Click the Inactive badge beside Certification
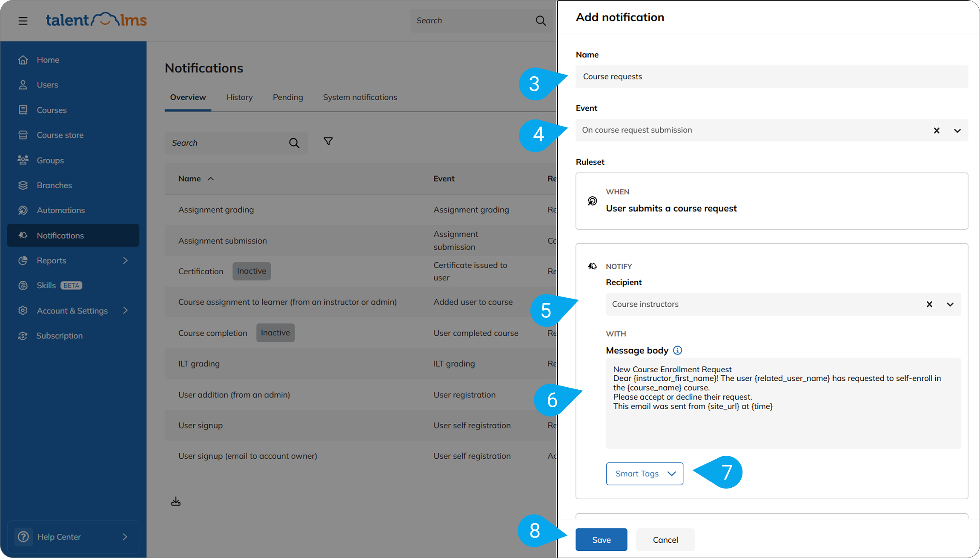This screenshot has width=980, height=558. pos(252,271)
